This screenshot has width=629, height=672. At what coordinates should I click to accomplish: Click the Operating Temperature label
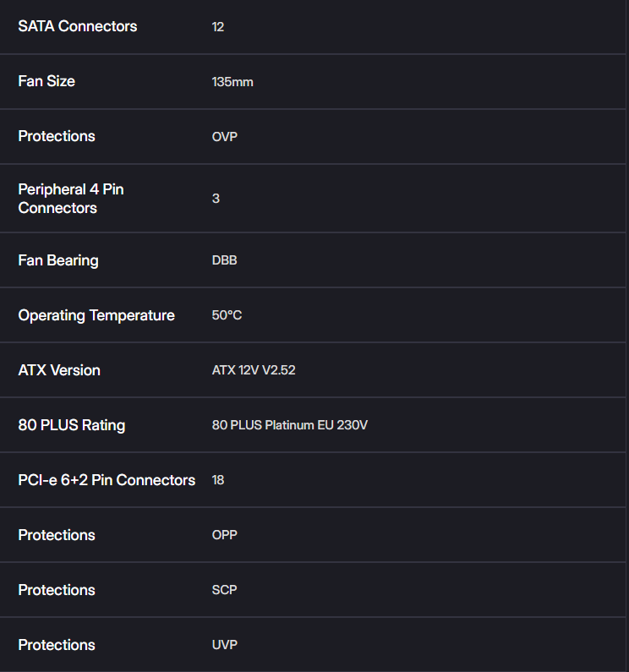click(x=96, y=315)
